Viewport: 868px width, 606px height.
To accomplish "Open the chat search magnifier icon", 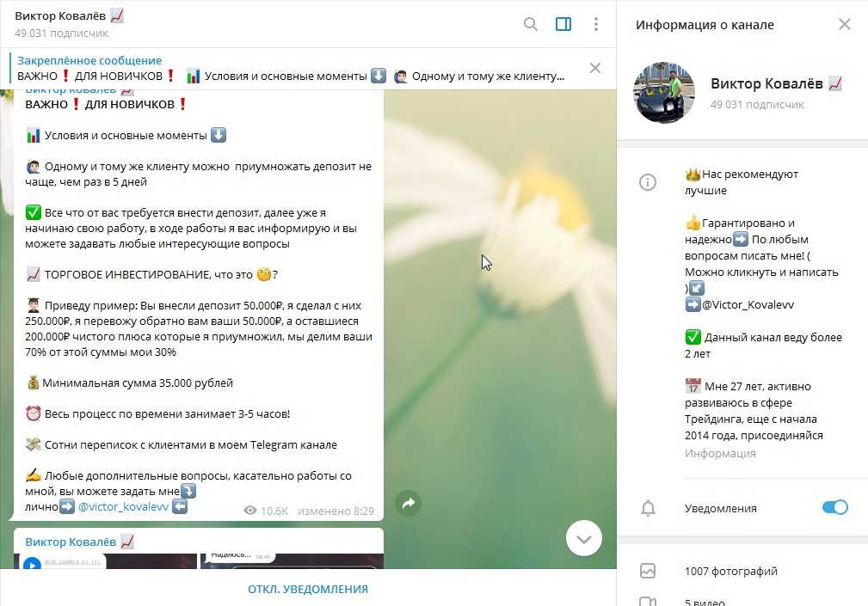I will (x=530, y=24).
